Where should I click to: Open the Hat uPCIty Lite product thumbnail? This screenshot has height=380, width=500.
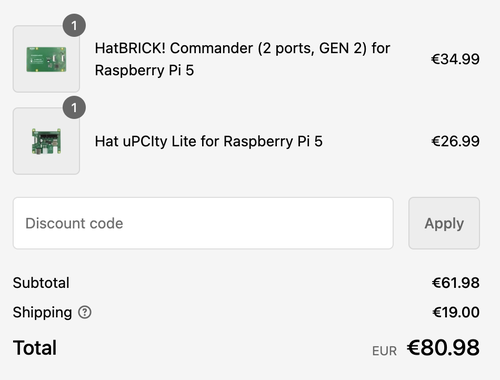point(46,141)
